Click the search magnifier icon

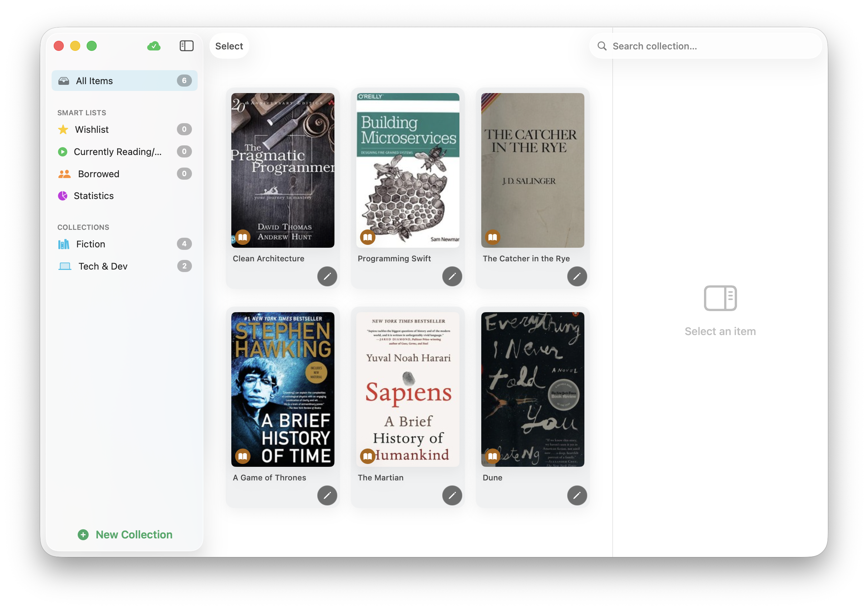point(602,46)
